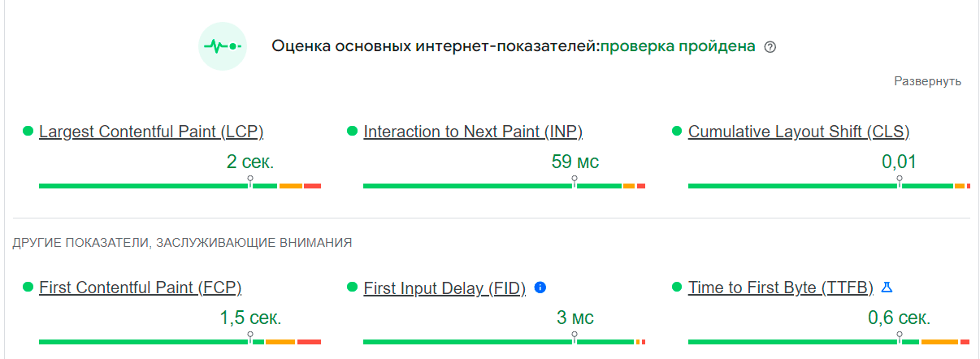Open Time to First Byte (TTFB) link
This screenshot has height=359, width=980.
[x=781, y=288]
